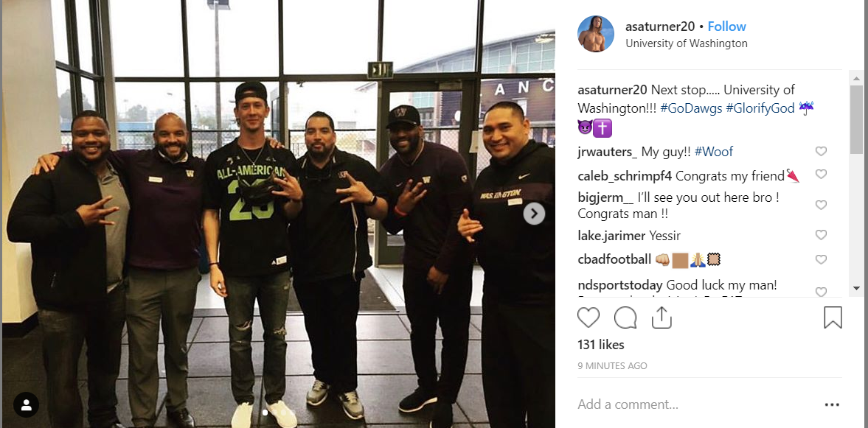Click the share arrow icon
Viewport: 868px width, 428px height.
pos(661,318)
